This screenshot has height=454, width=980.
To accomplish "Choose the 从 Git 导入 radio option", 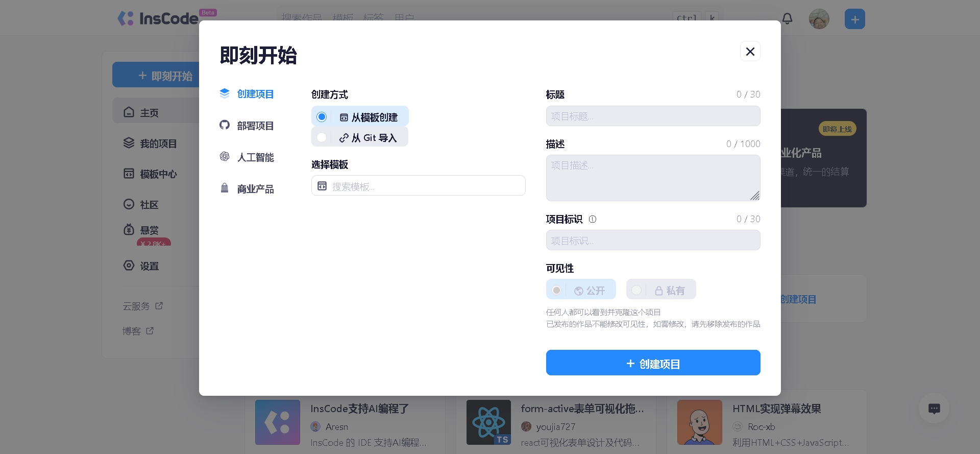I will [322, 137].
